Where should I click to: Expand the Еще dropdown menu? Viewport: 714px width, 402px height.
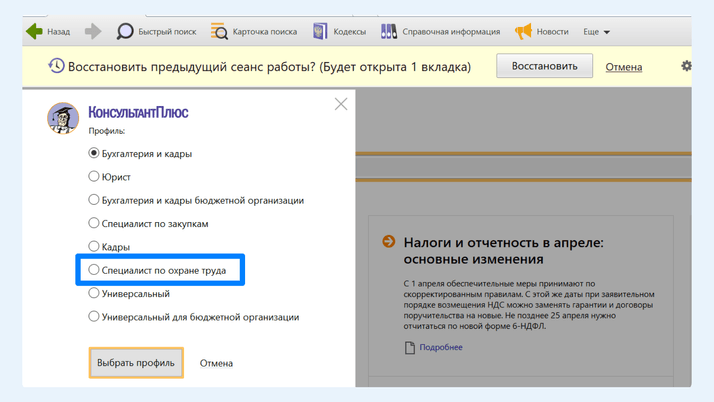coord(597,32)
